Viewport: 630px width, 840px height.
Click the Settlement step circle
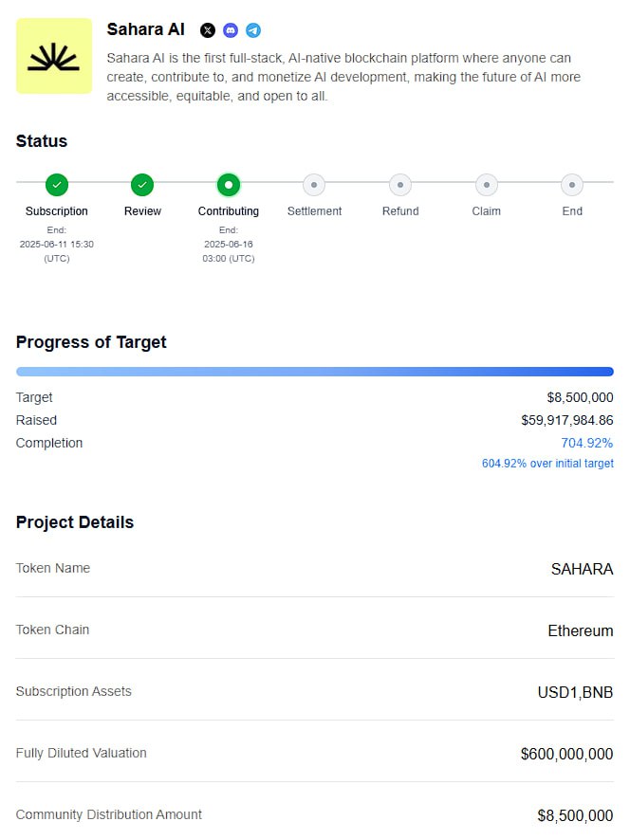pyautogui.click(x=314, y=185)
